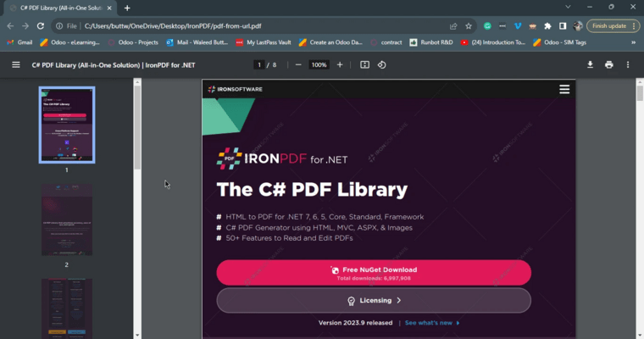Go back to the previous page

[10, 26]
